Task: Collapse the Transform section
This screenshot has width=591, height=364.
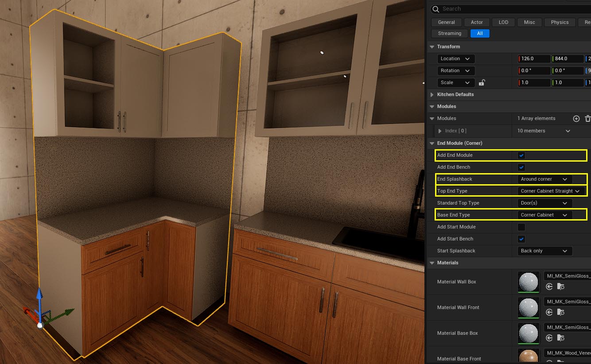Action: [432, 46]
